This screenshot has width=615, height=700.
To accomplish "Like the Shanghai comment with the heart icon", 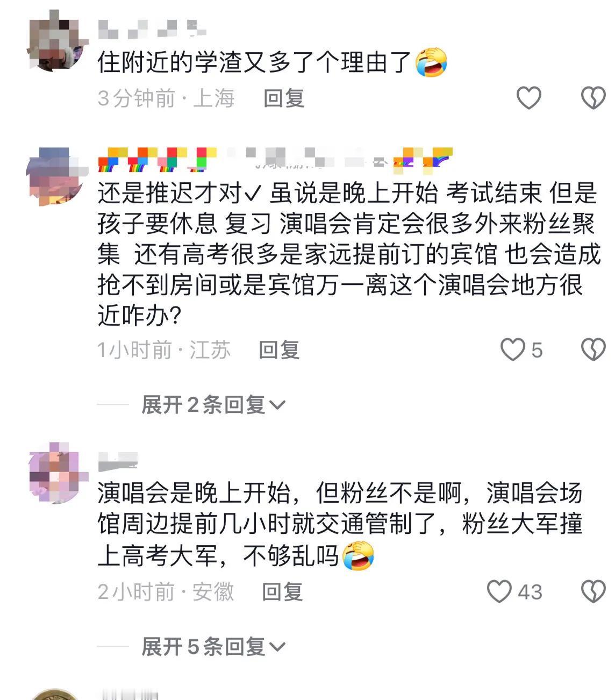I will click(528, 98).
